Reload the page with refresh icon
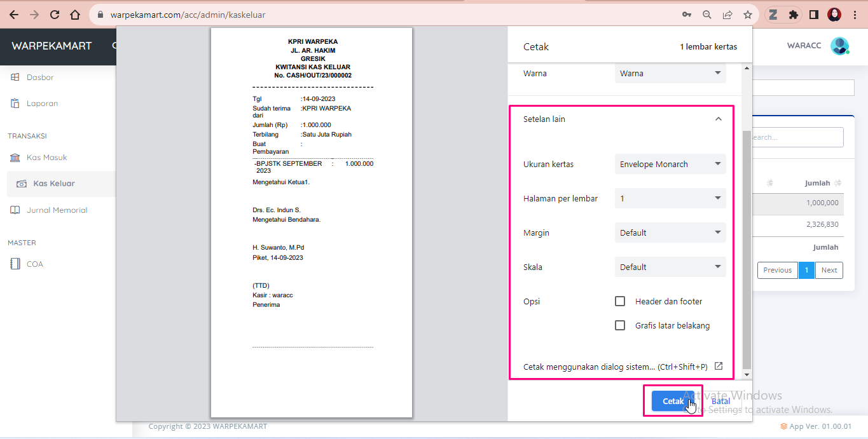 (x=55, y=15)
